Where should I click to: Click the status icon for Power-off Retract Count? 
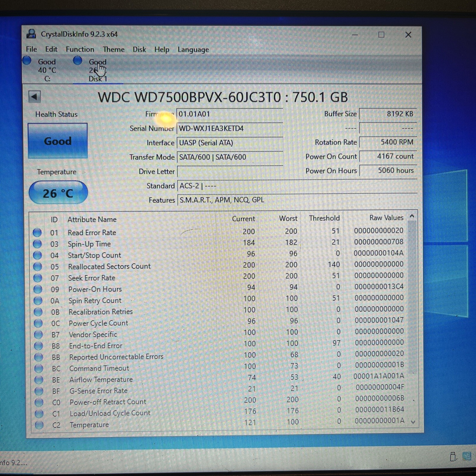tap(39, 403)
